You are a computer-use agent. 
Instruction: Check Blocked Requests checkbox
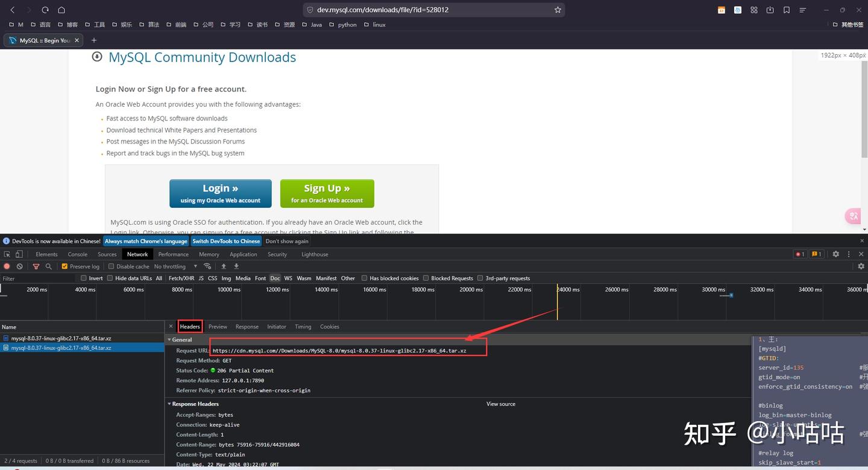[426, 278]
